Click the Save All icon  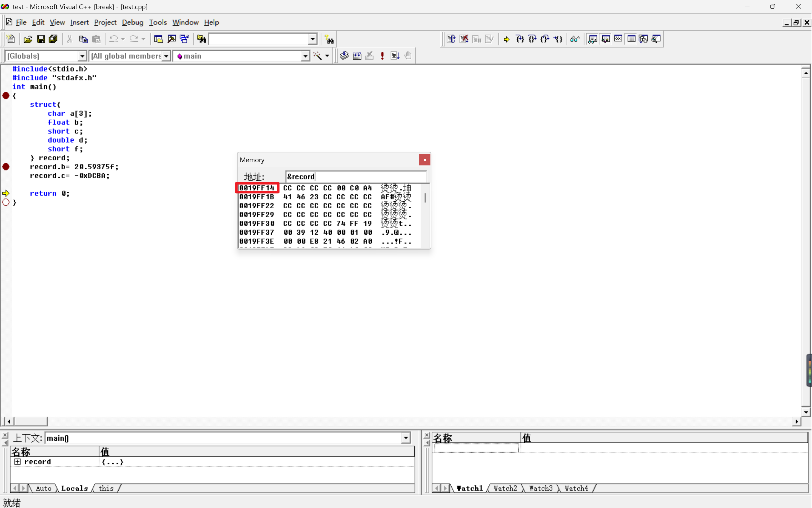pyautogui.click(x=53, y=39)
